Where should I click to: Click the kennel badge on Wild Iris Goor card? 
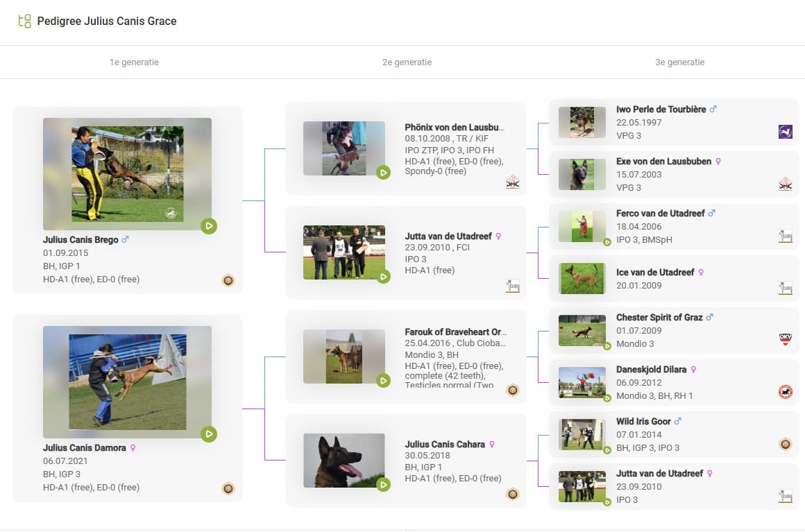coord(785,444)
